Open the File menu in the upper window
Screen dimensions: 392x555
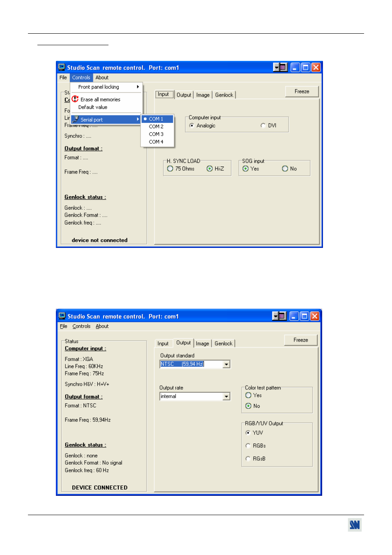click(x=63, y=77)
